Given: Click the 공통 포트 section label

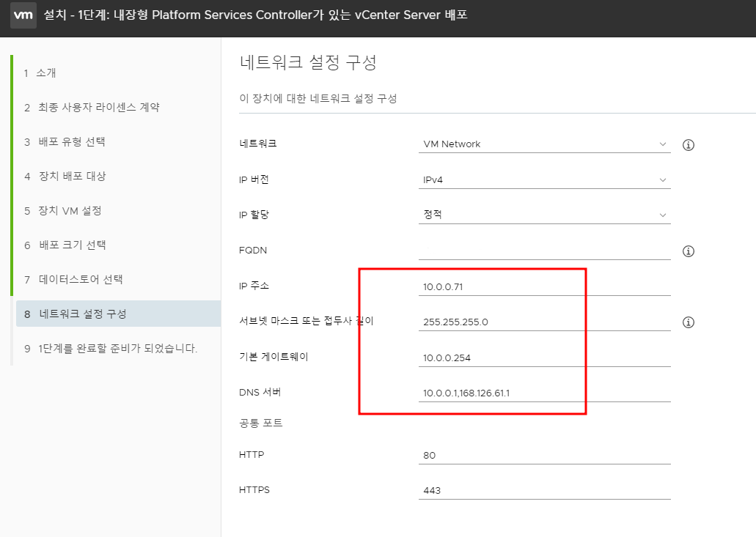Looking at the screenshot, I should click(261, 423).
